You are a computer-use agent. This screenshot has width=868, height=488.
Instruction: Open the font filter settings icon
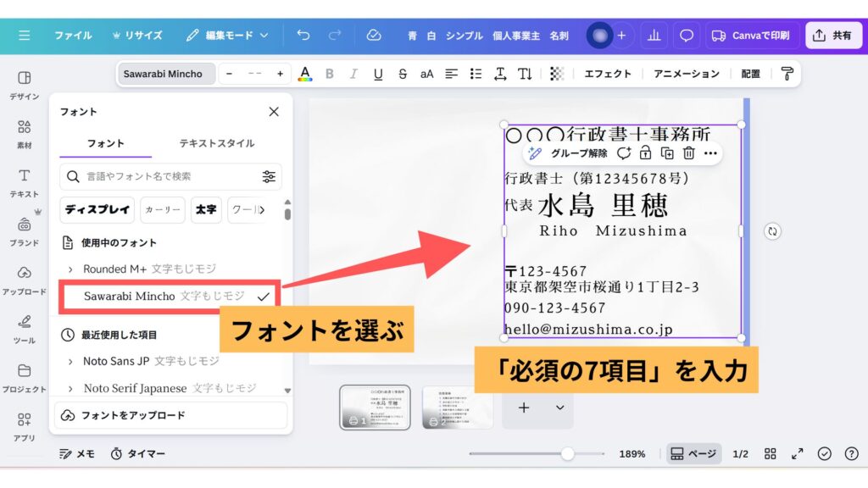[269, 176]
